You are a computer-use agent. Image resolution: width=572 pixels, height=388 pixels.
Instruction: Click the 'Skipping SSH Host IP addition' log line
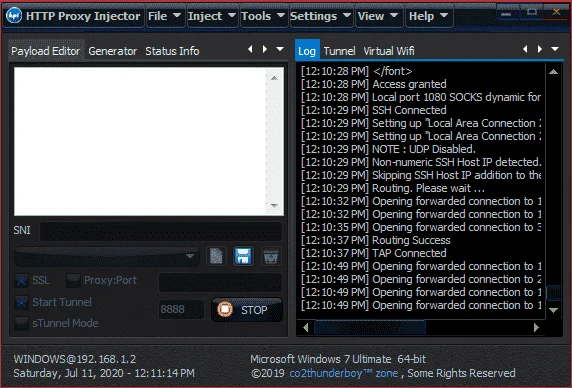(x=421, y=175)
